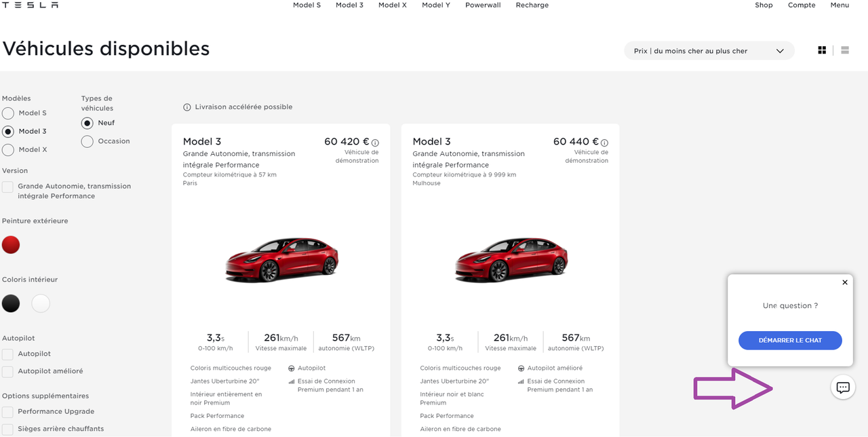Screen dimensions: 868x437
Task: Check Grande Autonomie Performance version filter
Action: [x=7, y=187]
